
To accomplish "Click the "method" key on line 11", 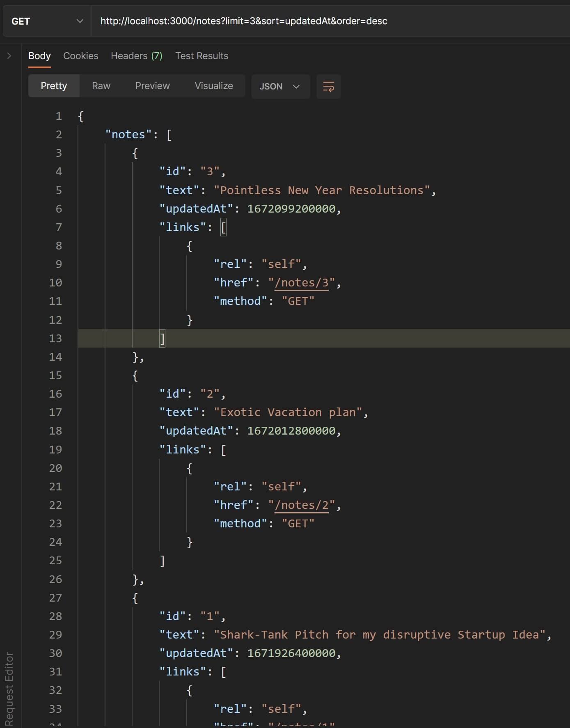I will pyautogui.click(x=240, y=301).
